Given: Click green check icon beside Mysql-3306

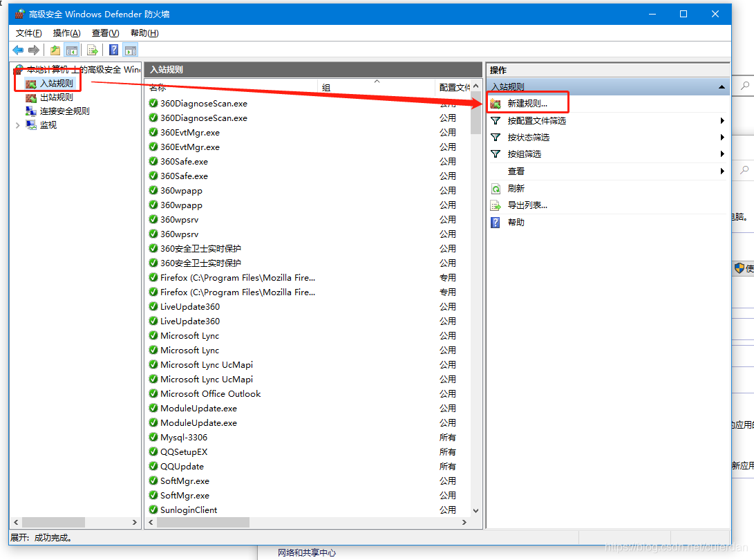Looking at the screenshot, I should click(153, 437).
